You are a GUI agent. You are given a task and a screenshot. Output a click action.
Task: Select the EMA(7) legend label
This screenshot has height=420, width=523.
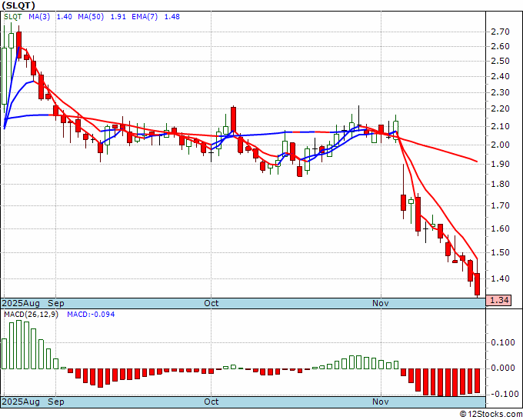(x=145, y=17)
